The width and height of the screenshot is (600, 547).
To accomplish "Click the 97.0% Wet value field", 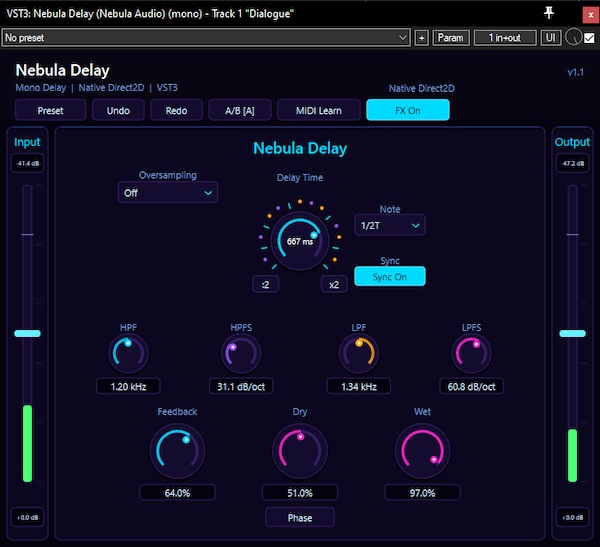I will click(x=422, y=493).
